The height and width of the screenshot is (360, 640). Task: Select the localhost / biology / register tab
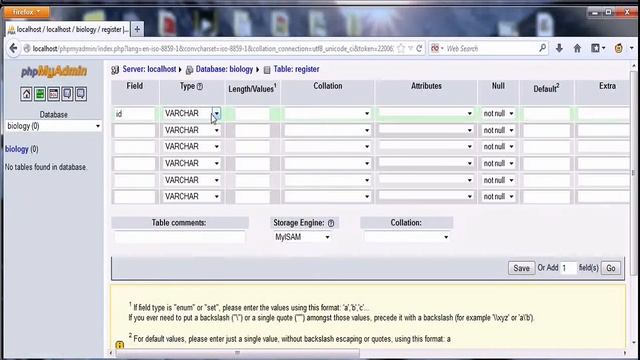pos(68,29)
